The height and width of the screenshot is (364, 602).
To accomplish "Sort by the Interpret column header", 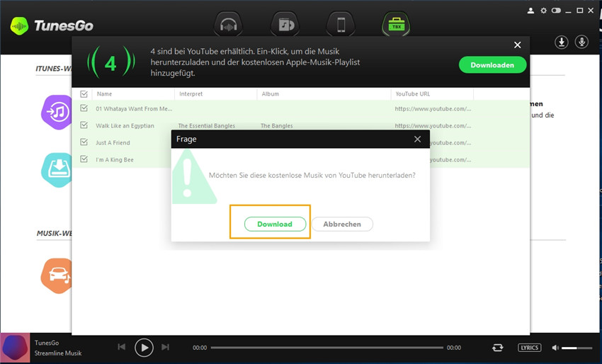I will [x=191, y=93].
